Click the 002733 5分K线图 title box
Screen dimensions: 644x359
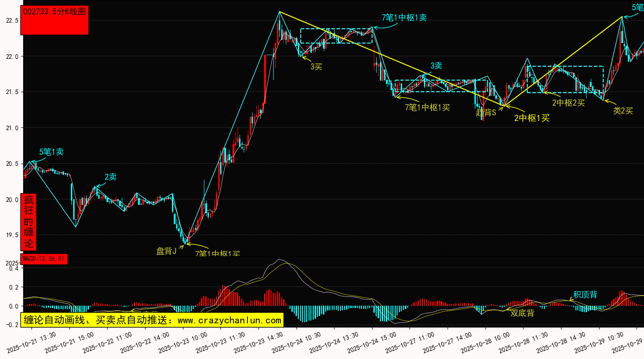(x=55, y=20)
